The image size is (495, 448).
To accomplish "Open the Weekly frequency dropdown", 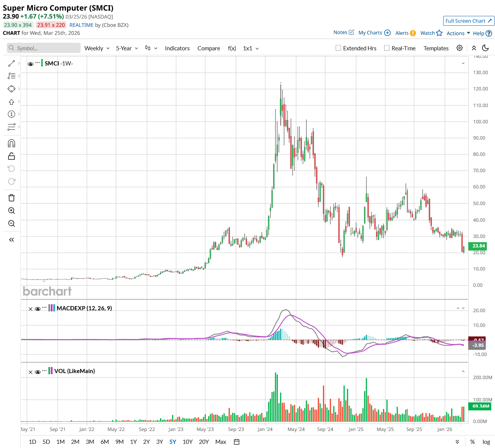I will coord(97,48).
